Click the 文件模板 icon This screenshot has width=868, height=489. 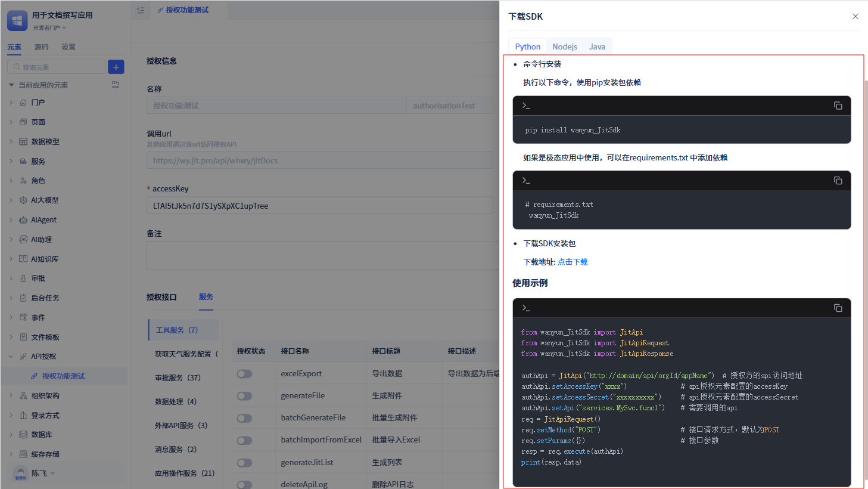pyautogui.click(x=23, y=338)
